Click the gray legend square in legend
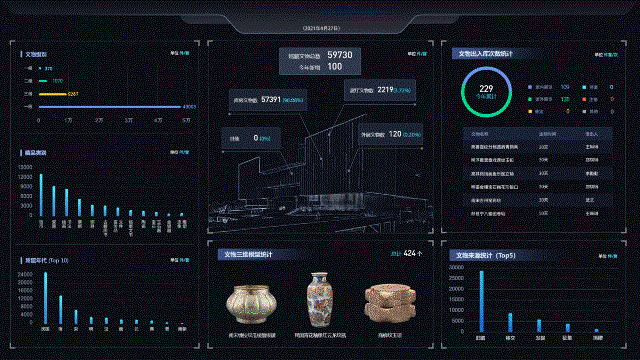Image resolution: width=640 pixels, height=360 pixels. pos(584,111)
